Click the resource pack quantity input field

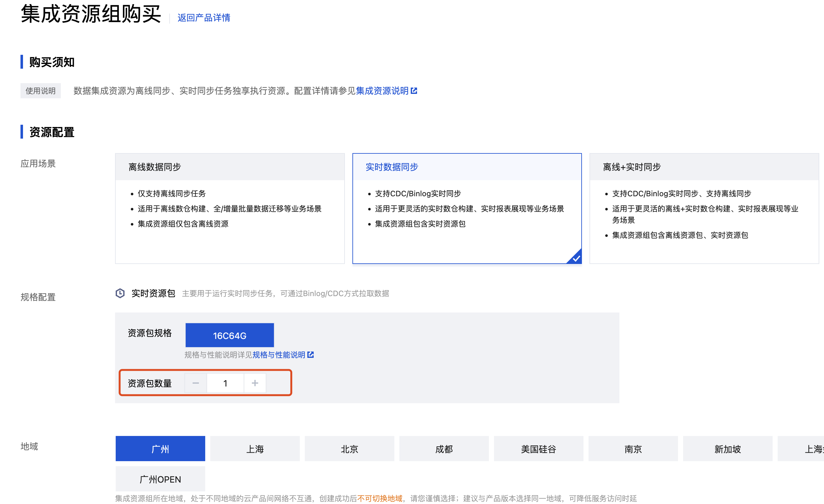[225, 383]
